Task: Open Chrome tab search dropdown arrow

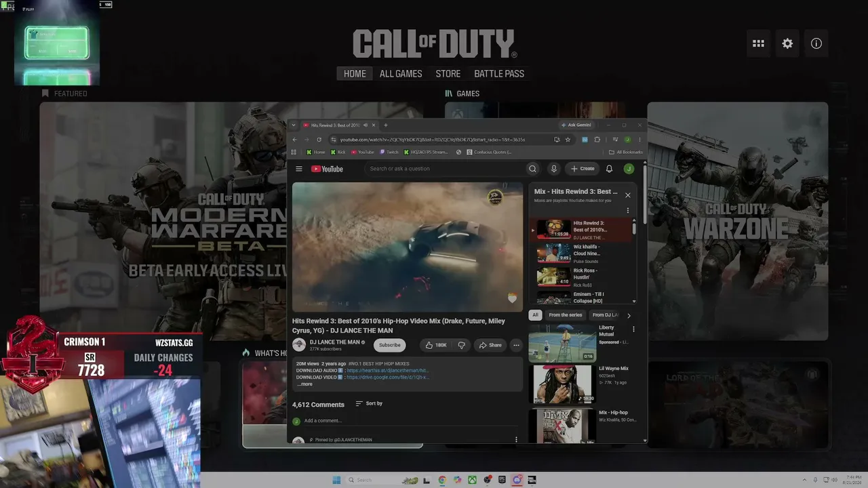Action: tap(293, 125)
